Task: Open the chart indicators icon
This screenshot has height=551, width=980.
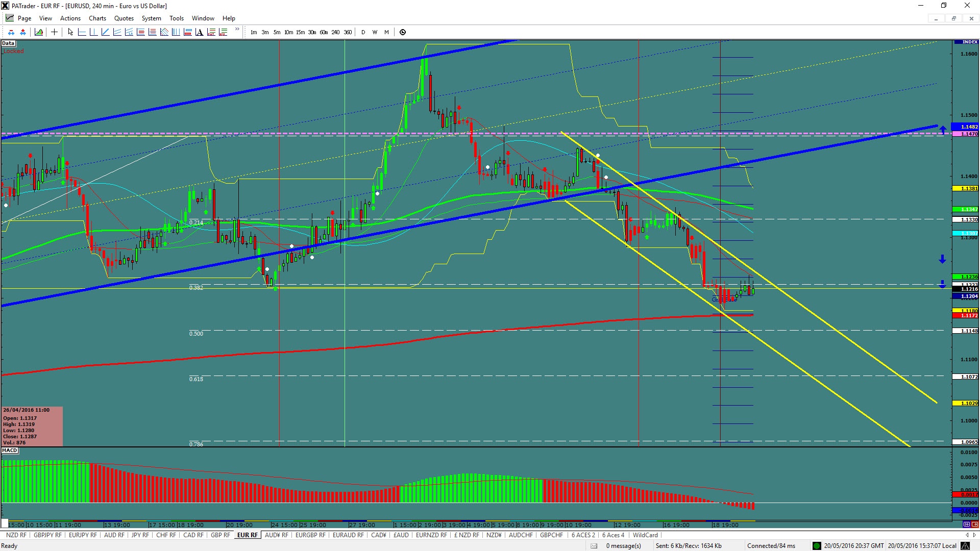Action: click(x=39, y=32)
